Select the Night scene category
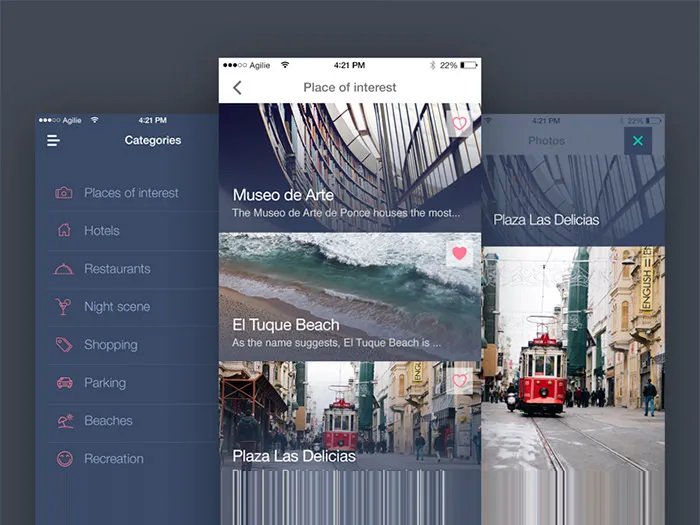Viewport: 700px width, 525px height. point(116,307)
